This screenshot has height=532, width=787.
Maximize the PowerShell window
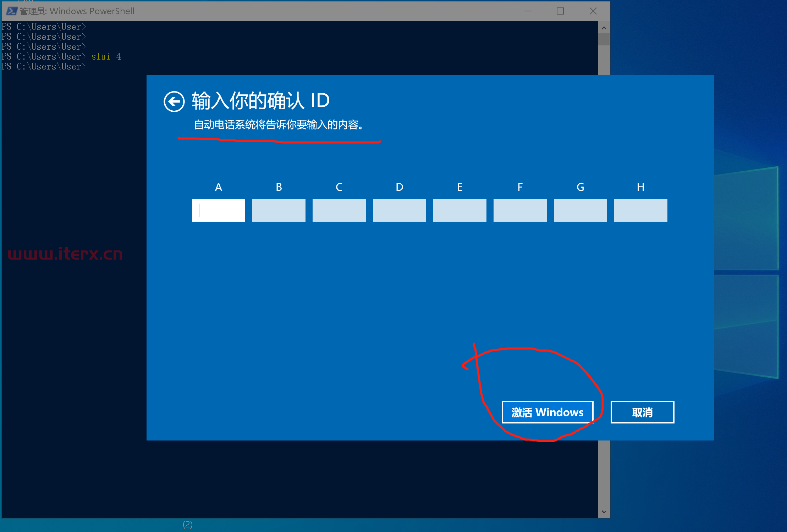[560, 11]
